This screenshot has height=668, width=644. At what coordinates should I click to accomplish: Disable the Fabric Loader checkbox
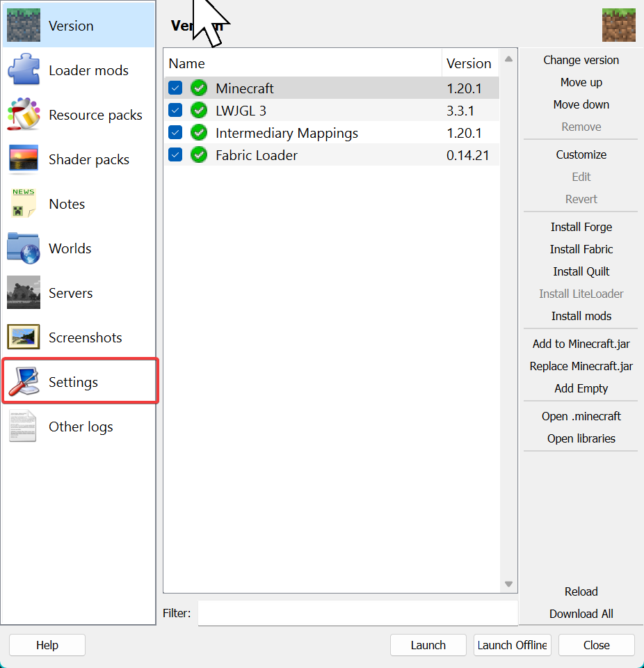pyautogui.click(x=175, y=154)
